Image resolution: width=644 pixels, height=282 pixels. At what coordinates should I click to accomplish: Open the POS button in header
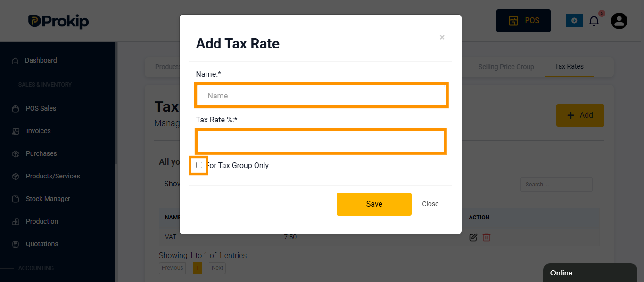pyautogui.click(x=523, y=21)
